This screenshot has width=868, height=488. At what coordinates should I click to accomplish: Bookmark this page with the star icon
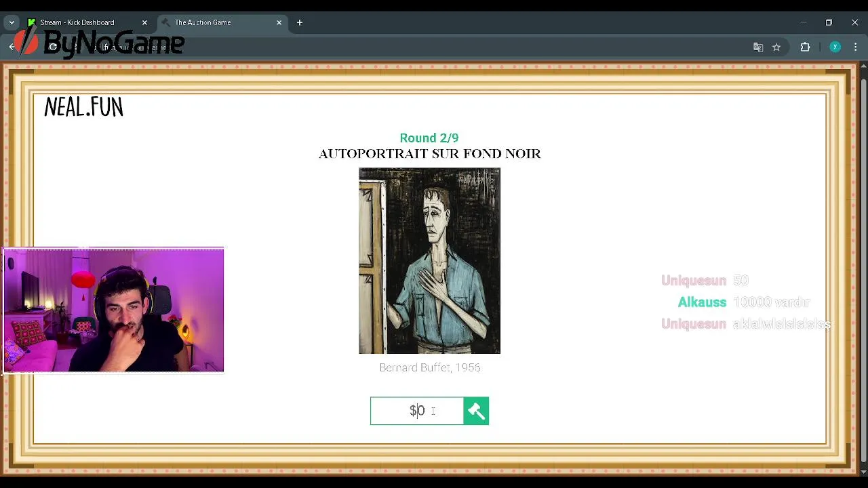[776, 47]
